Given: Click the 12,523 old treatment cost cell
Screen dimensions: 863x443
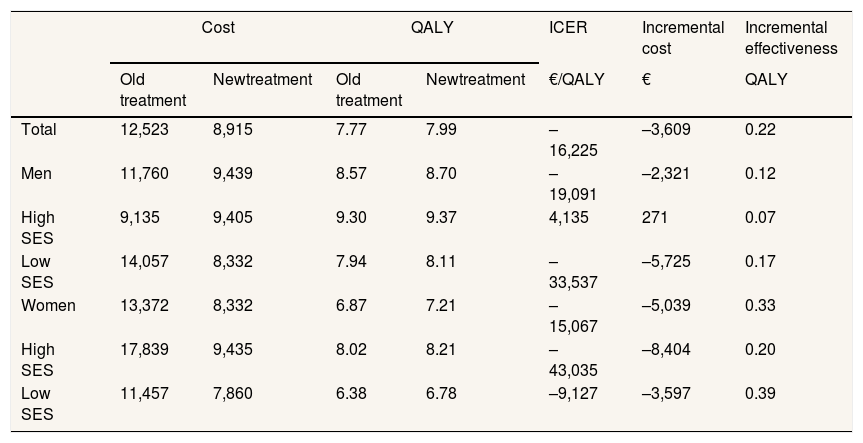Looking at the screenshot, I should [x=145, y=130].
